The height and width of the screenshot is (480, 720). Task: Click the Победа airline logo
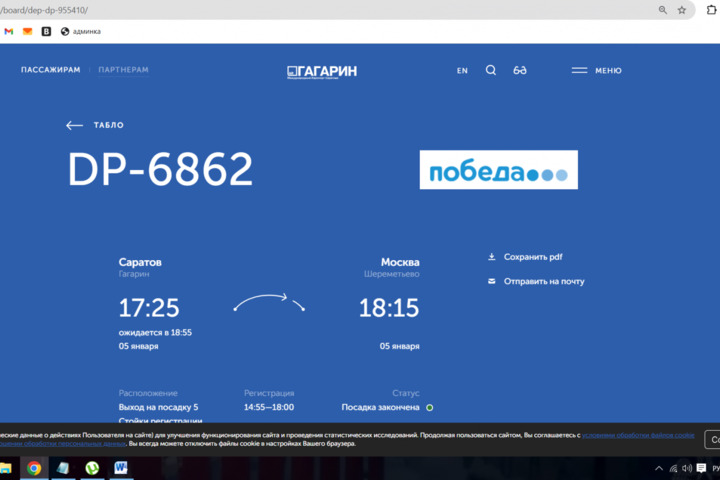pyautogui.click(x=498, y=170)
